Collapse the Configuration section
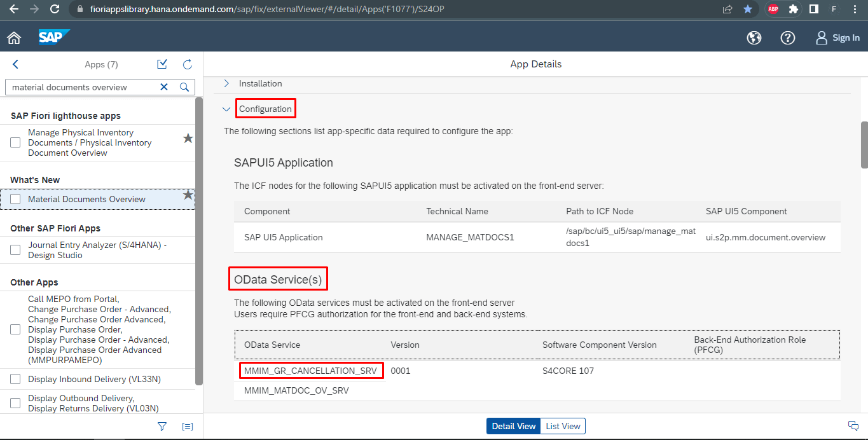Viewport: 868px width, 440px height. coord(226,109)
